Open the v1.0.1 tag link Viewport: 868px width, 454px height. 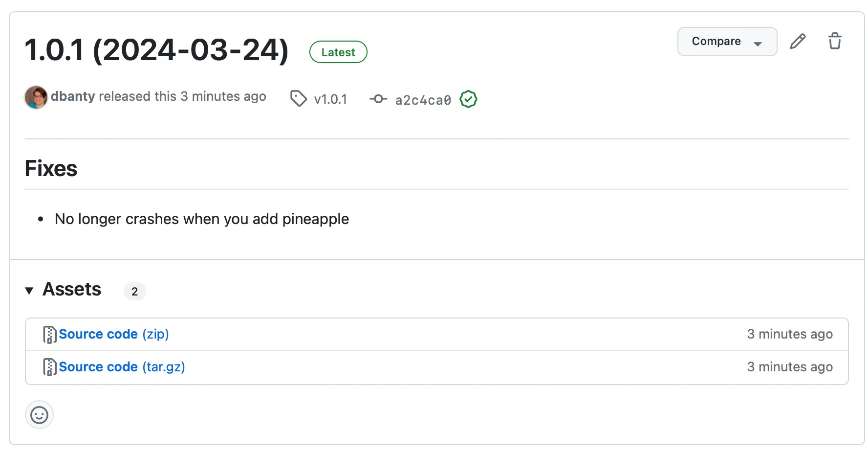[330, 99]
